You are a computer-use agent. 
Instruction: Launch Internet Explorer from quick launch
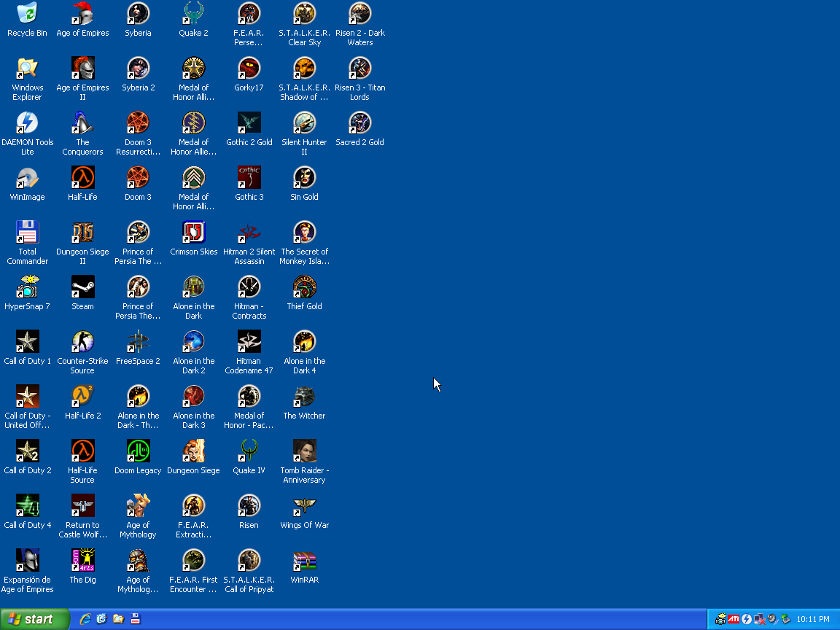(x=85, y=619)
